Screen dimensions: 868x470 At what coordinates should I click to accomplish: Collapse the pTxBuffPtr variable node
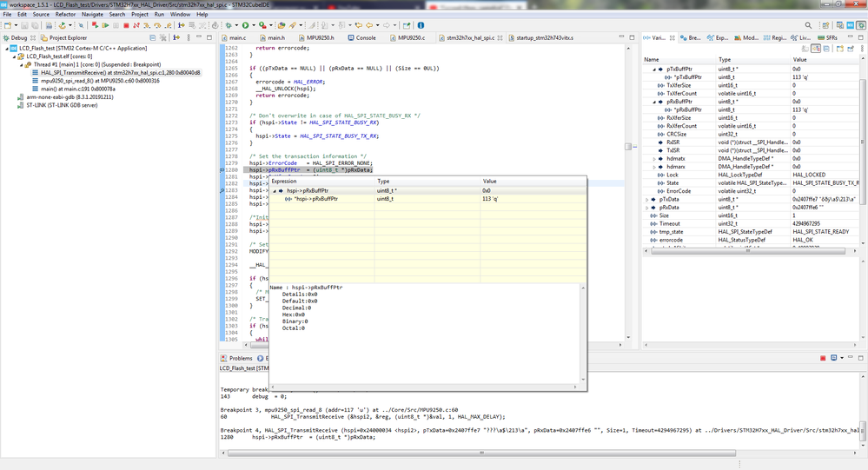654,69
